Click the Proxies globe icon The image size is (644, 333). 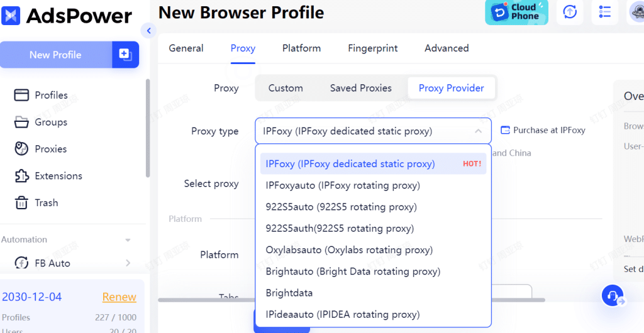pos(21,149)
